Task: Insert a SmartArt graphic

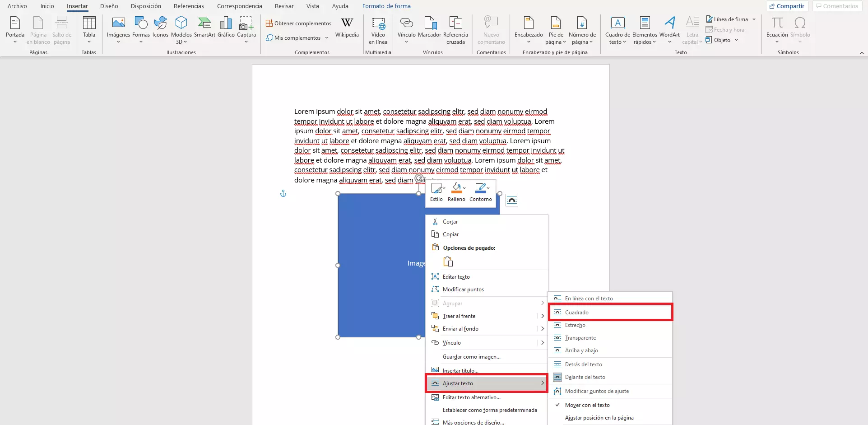Action: point(204,27)
